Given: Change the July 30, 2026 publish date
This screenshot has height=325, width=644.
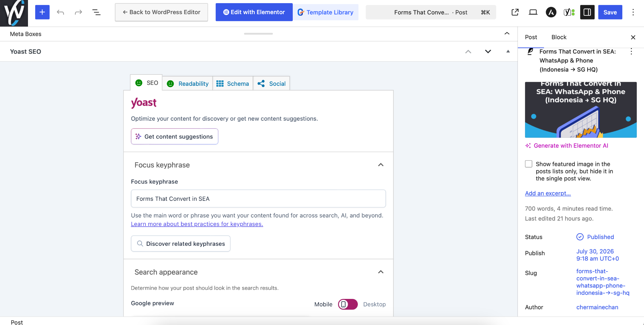Looking at the screenshot, I should 597,255.
